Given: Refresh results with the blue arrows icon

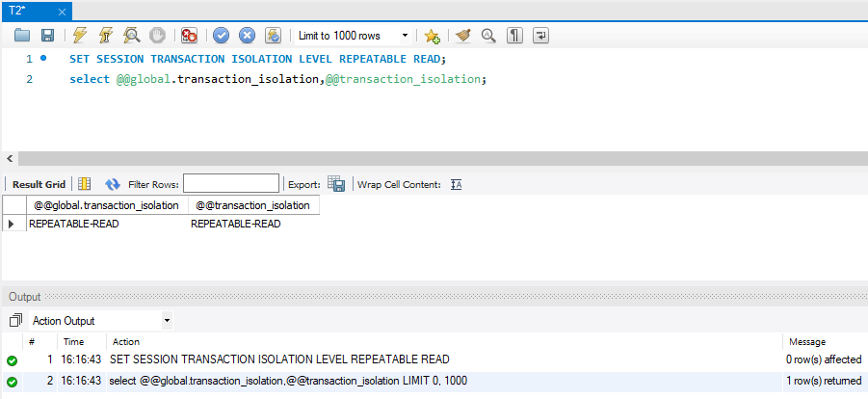Looking at the screenshot, I should [x=113, y=184].
